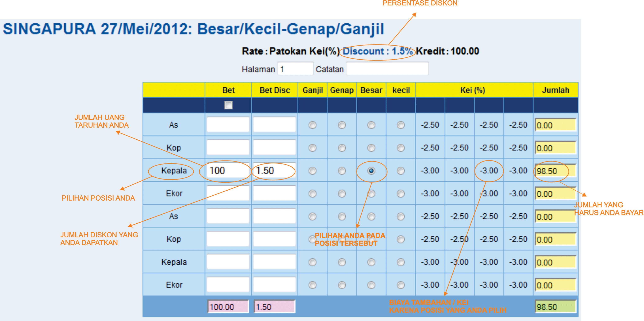The image size is (644, 321).
Task: Choose kecil in the first Kop row
Action: 401,148
